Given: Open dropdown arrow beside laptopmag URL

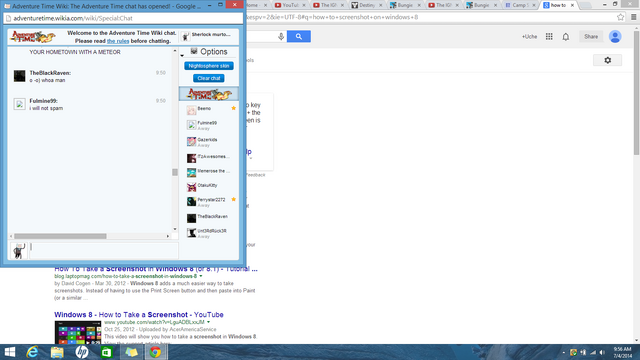Looking at the screenshot, I should click(x=200, y=276).
